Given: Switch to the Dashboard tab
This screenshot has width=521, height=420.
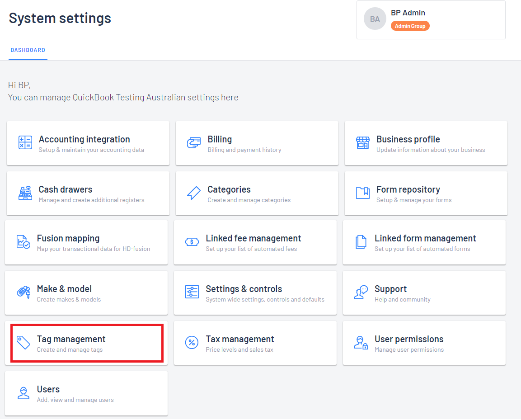Looking at the screenshot, I should pos(28,50).
